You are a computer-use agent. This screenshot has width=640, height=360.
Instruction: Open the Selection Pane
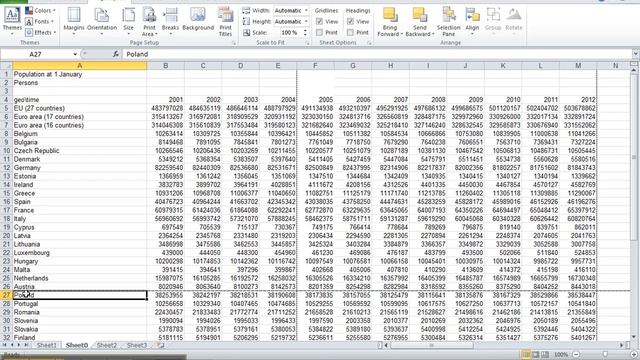coord(449,21)
